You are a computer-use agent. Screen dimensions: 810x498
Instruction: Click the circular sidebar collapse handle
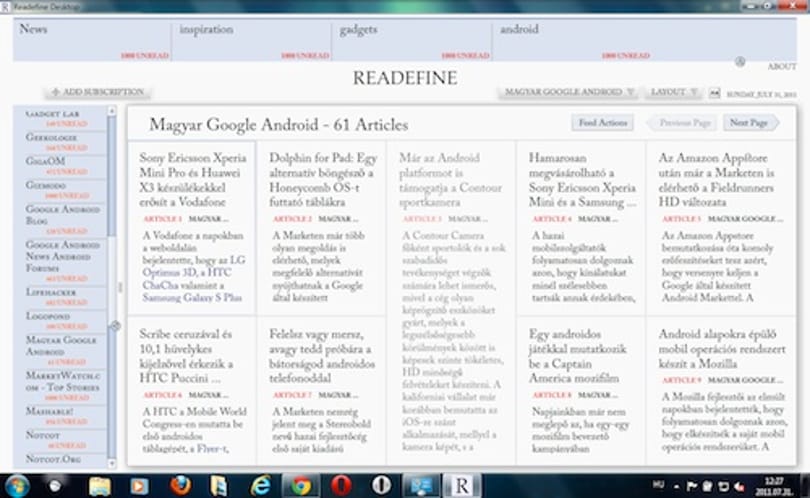(115, 325)
